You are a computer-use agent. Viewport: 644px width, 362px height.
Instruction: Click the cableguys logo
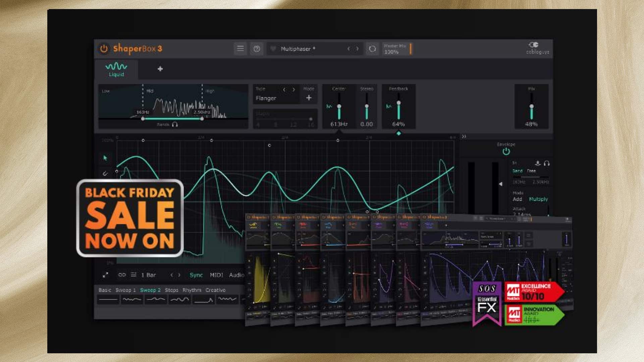pyautogui.click(x=537, y=48)
